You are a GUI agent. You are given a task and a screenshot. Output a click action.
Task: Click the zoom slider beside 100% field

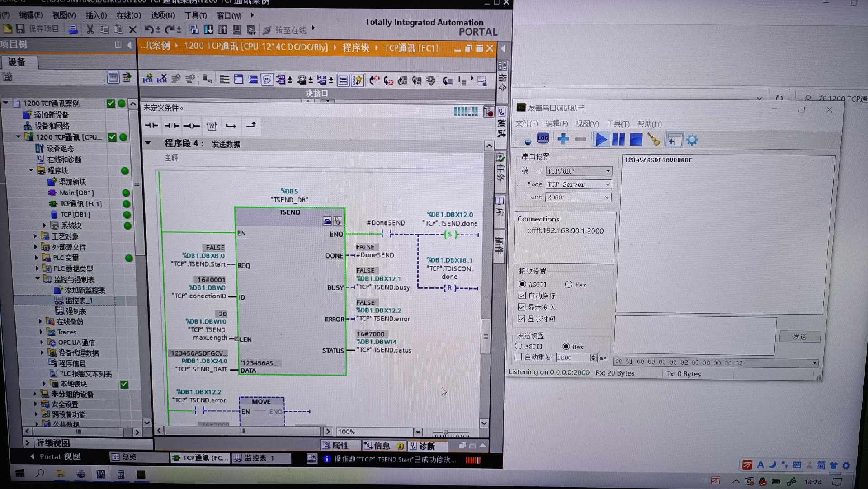click(445, 432)
